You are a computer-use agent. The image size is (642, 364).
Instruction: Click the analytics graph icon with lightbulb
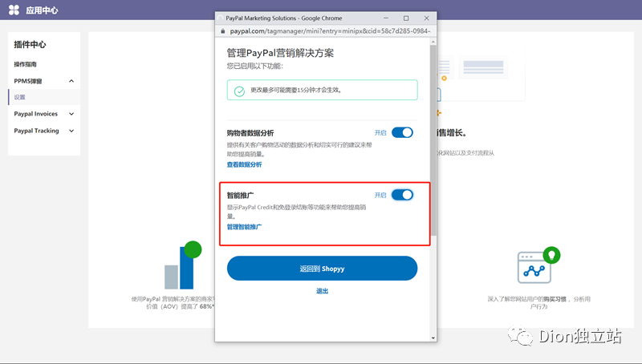coord(538,265)
